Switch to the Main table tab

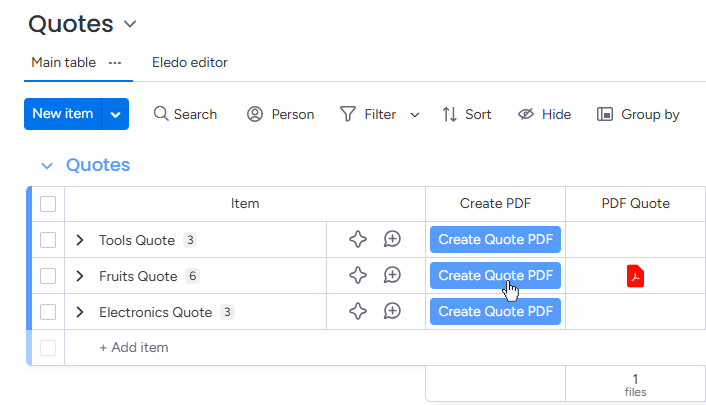[63, 62]
